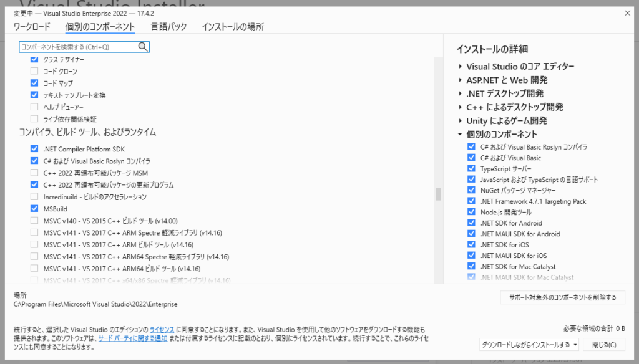Toggle .NET MAUI SDK for Android
This screenshot has height=364, width=639.
pos(472,234)
